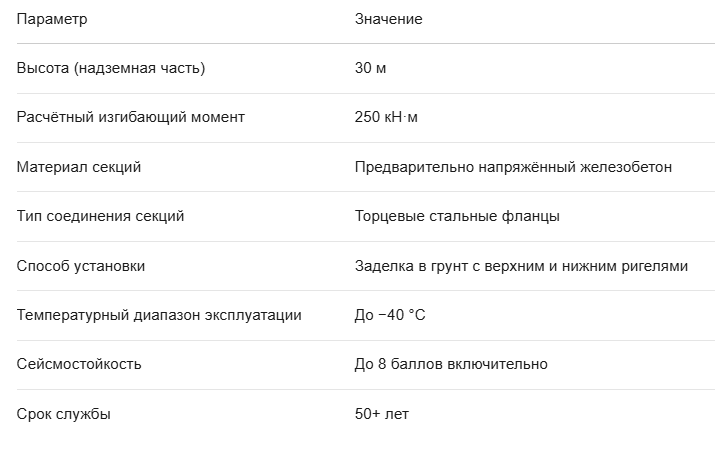Click the '250 кН·м' value
This screenshot has width=715, height=449.
coord(386,117)
